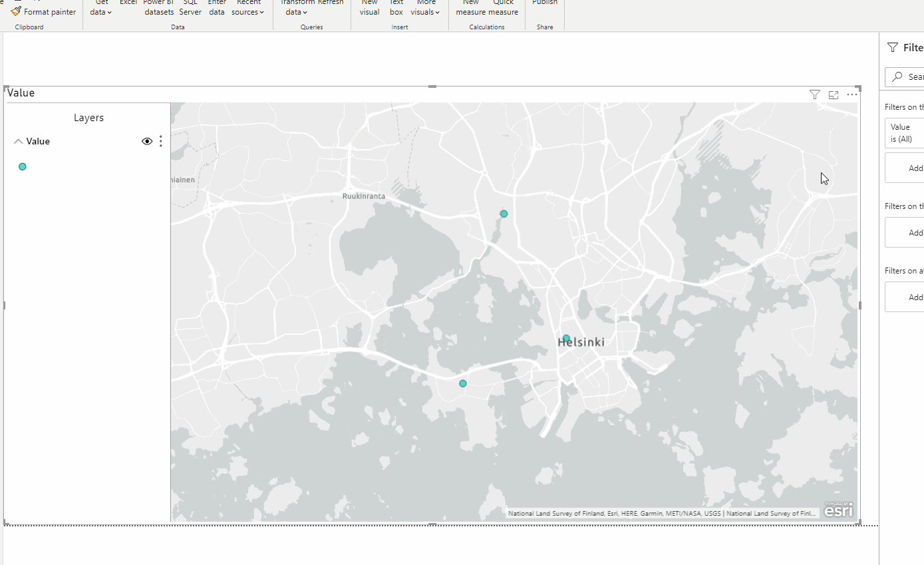Insert a New visual
The image size is (924, 565).
tap(369, 8)
